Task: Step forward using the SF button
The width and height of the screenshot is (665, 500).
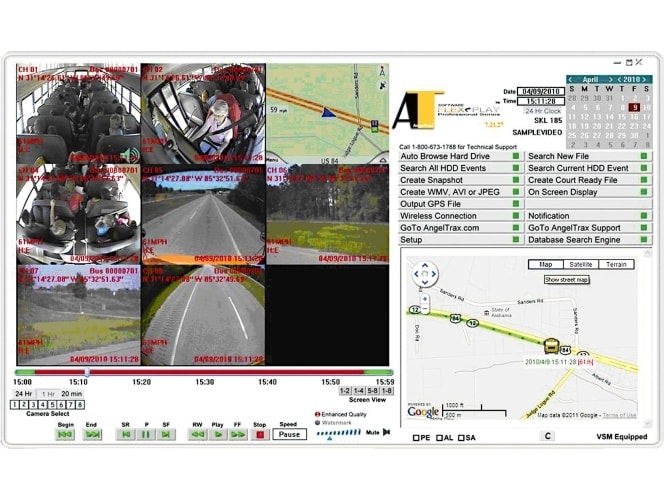Action: pyautogui.click(x=166, y=434)
